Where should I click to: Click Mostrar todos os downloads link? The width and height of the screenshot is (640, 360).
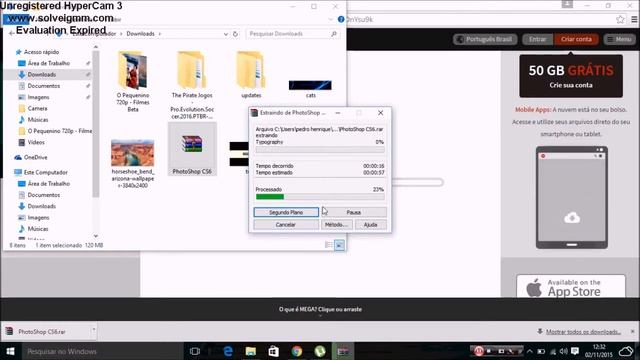pos(583,332)
